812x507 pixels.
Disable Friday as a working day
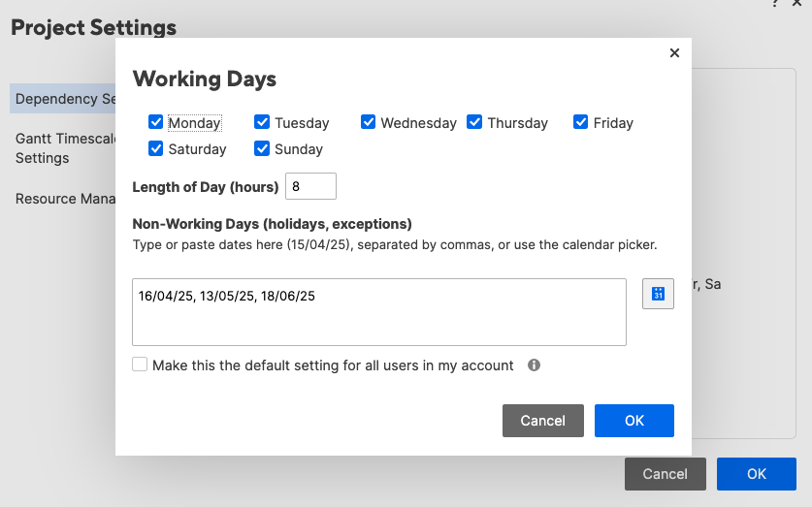click(x=580, y=122)
